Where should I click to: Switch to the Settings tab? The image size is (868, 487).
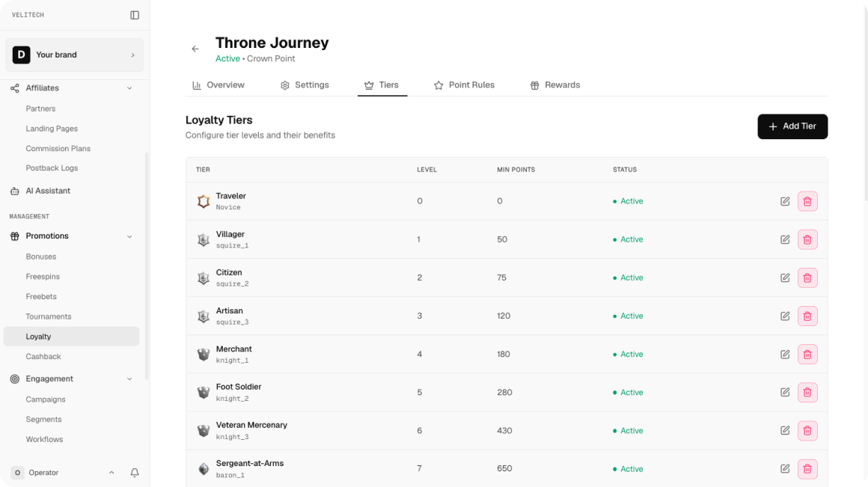pos(305,85)
